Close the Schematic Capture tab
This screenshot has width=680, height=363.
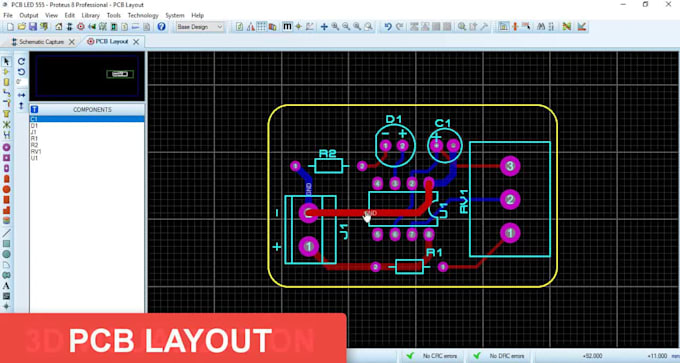point(72,42)
